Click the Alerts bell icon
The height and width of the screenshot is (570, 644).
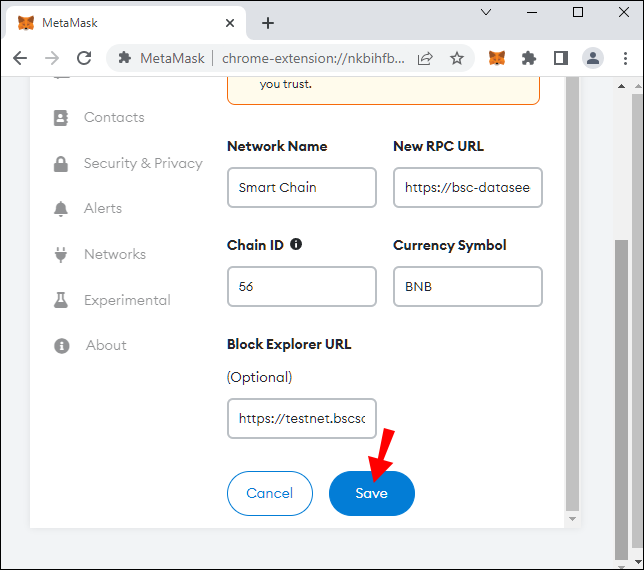[x=61, y=208]
